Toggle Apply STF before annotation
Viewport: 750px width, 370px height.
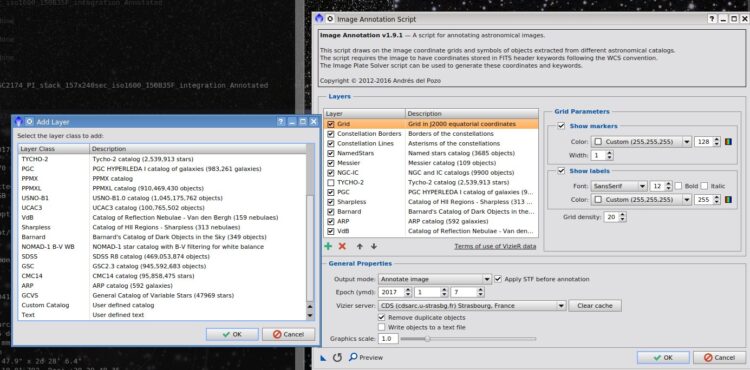(498, 279)
